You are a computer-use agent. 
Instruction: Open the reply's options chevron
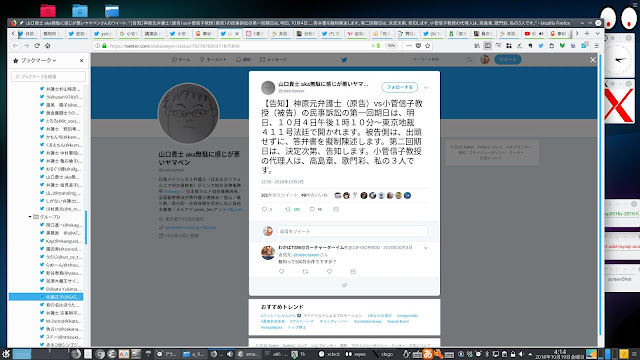(x=425, y=248)
